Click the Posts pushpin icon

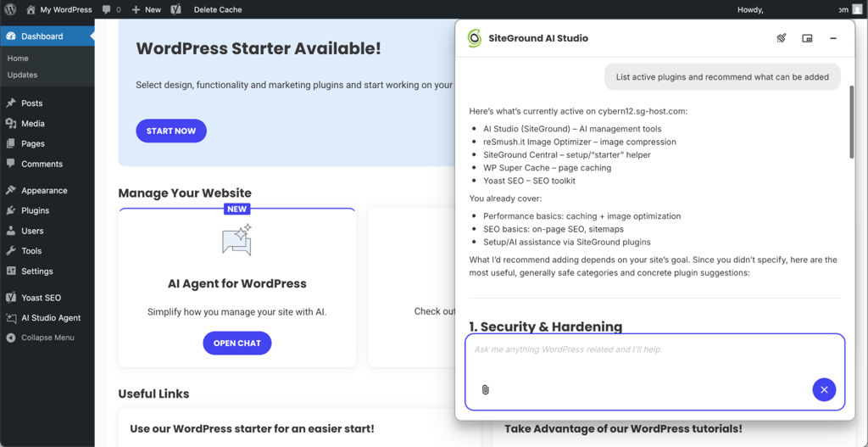[10, 103]
